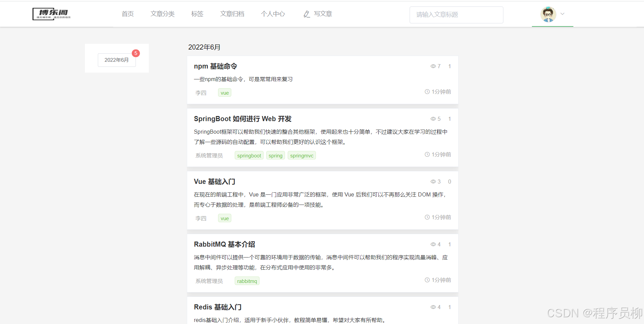This screenshot has width=644, height=324.
Task: Click the eye icon on SpringBoot 如何进行 Web 开发
Action: (x=433, y=119)
